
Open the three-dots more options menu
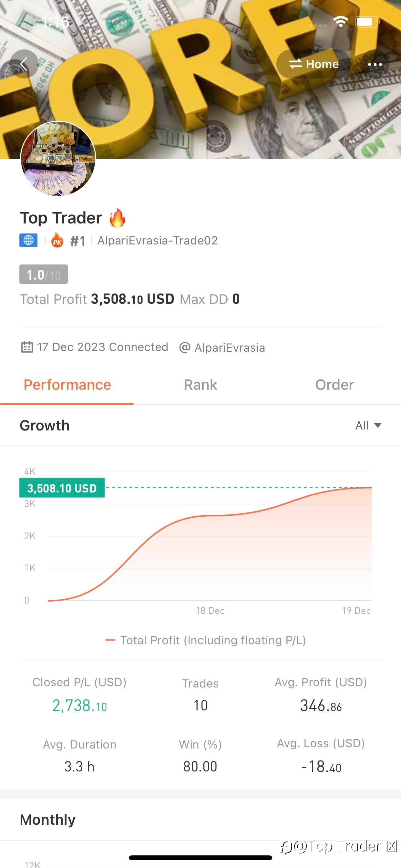tap(375, 64)
